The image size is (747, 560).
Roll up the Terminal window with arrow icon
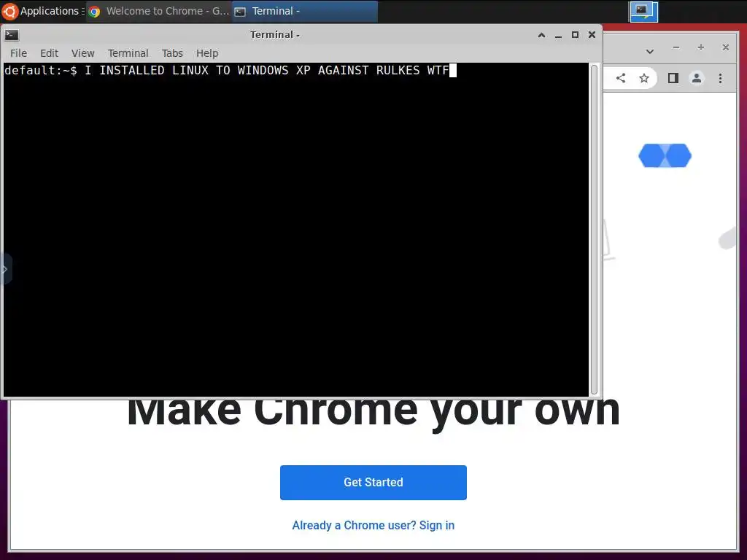[x=542, y=35]
